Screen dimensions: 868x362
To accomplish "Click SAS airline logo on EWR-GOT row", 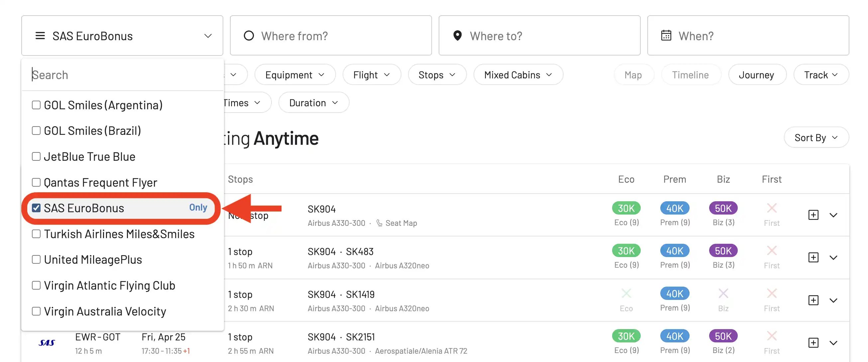I will (47, 343).
